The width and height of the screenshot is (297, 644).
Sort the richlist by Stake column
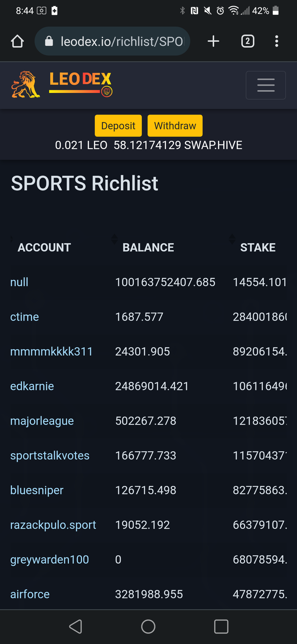click(x=258, y=247)
